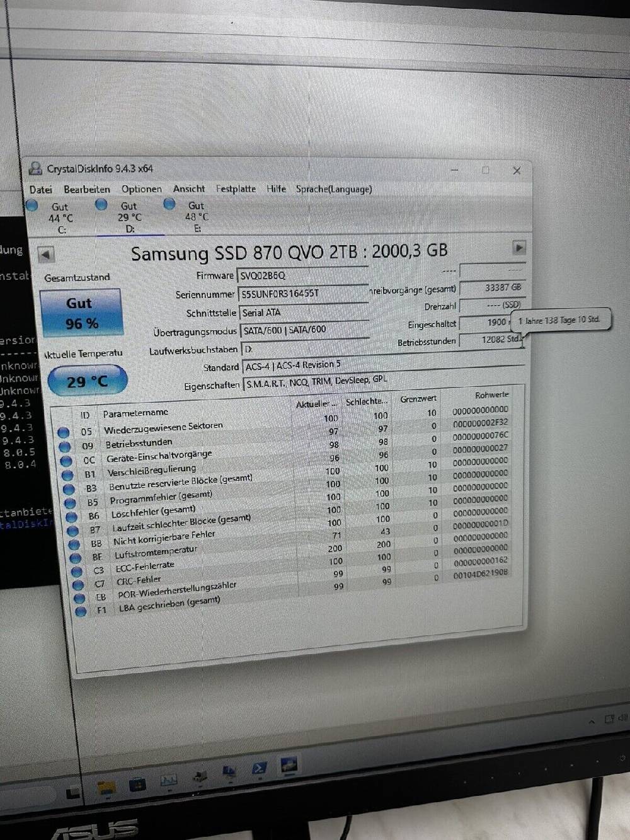Screen dimensions: 630x840
Task: Click status orb of Verschleißregulierung row
Action: pyautogui.click(x=67, y=476)
